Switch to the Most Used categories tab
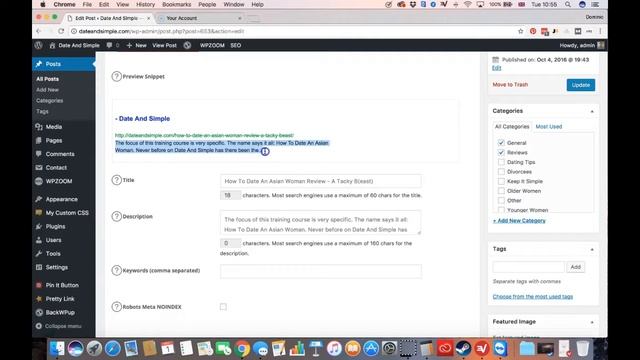Screen dimensions: 640x360 pyautogui.click(x=549, y=127)
